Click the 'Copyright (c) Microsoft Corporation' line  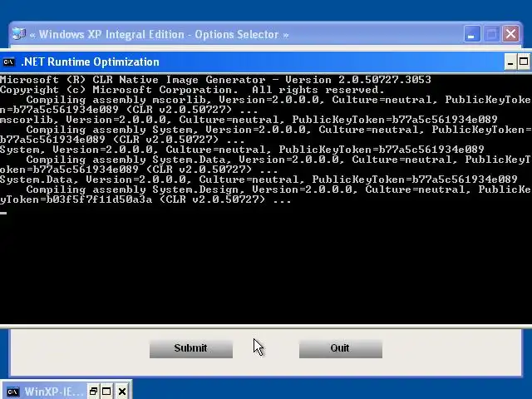tap(192, 90)
